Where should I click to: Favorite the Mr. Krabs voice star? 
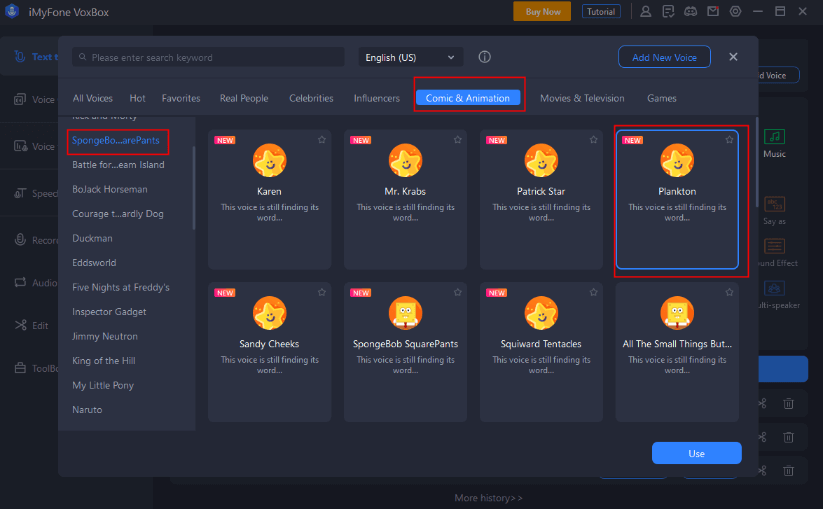pyautogui.click(x=458, y=140)
